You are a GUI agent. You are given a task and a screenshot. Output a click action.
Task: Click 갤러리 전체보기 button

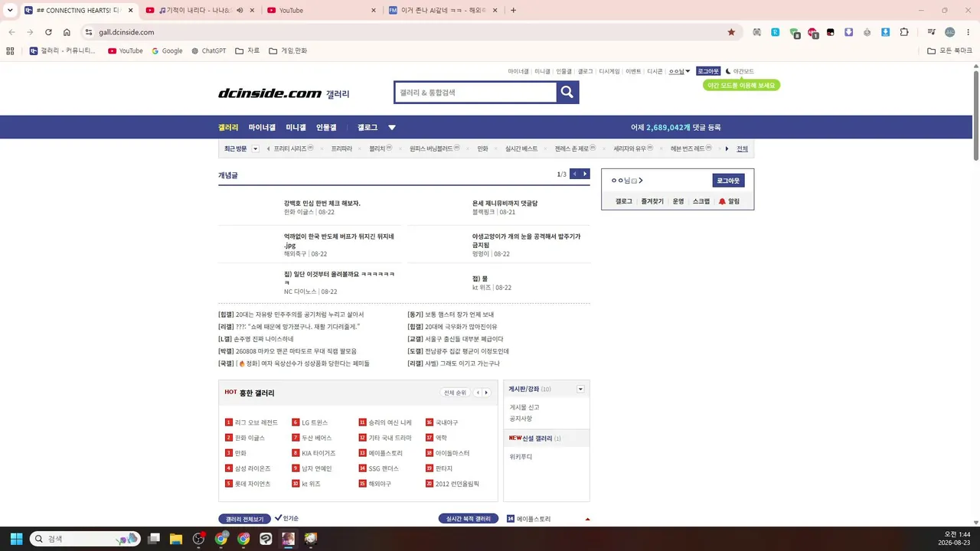pyautogui.click(x=244, y=519)
